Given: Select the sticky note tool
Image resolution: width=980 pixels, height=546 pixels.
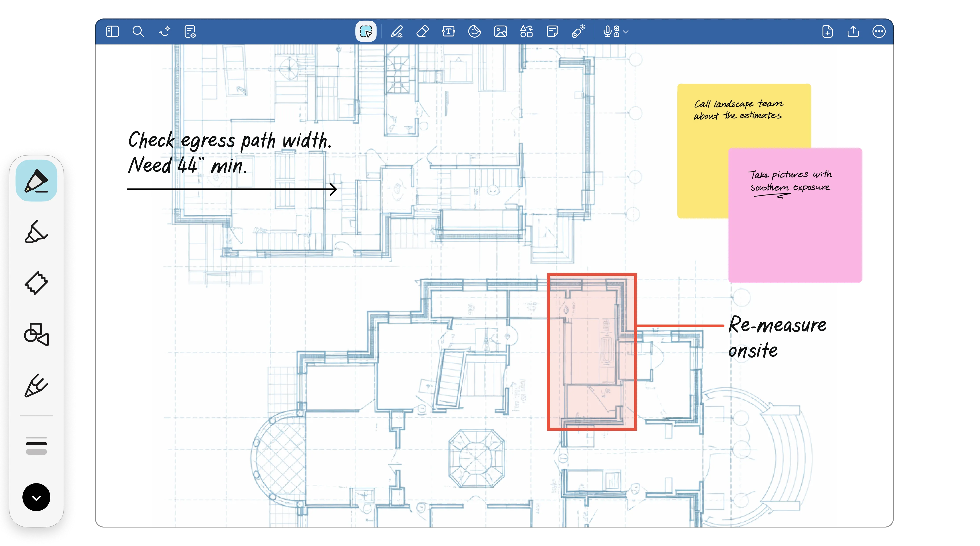Looking at the screenshot, I should point(552,31).
